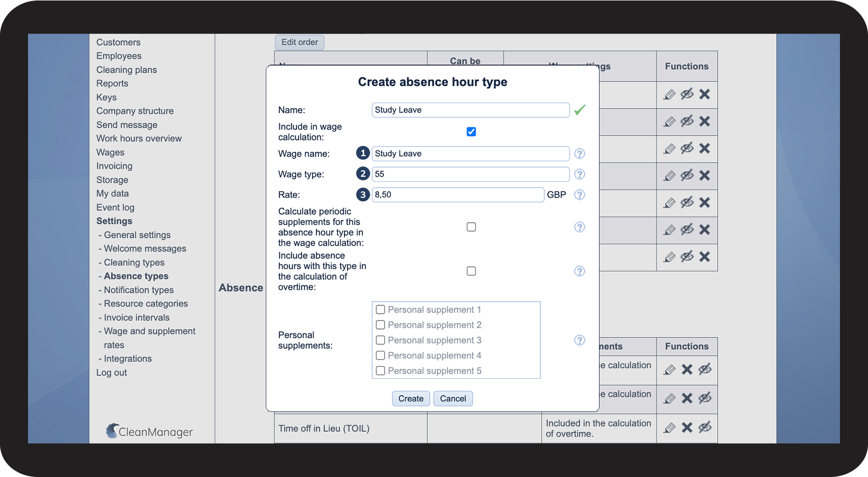The width and height of the screenshot is (868, 477).
Task: Open help for Personal supplements
Action: (x=580, y=340)
